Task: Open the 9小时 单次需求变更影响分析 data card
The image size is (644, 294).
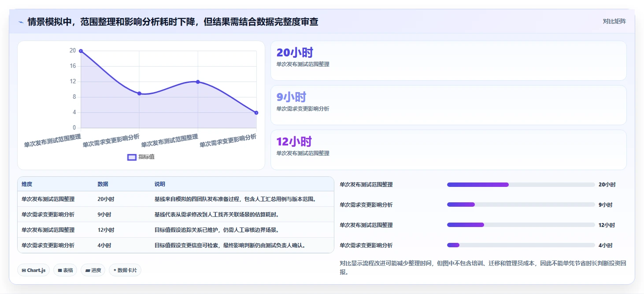Action: click(448, 105)
